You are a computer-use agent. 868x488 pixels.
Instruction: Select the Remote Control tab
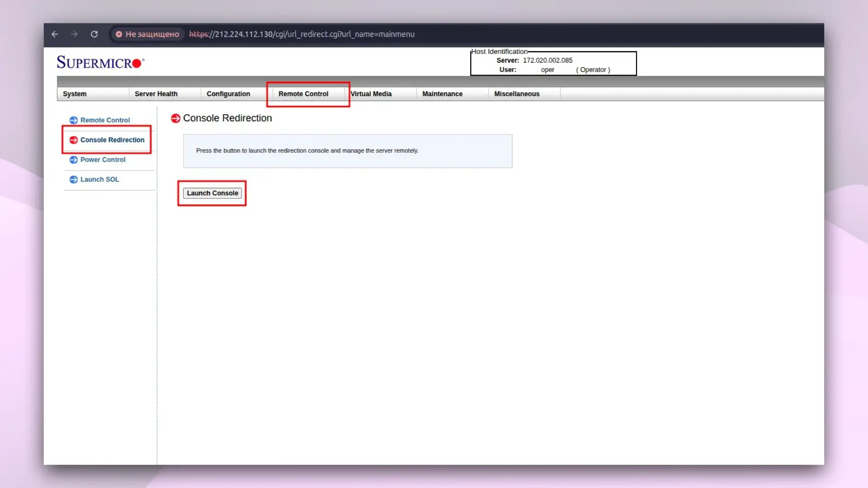[x=303, y=94]
